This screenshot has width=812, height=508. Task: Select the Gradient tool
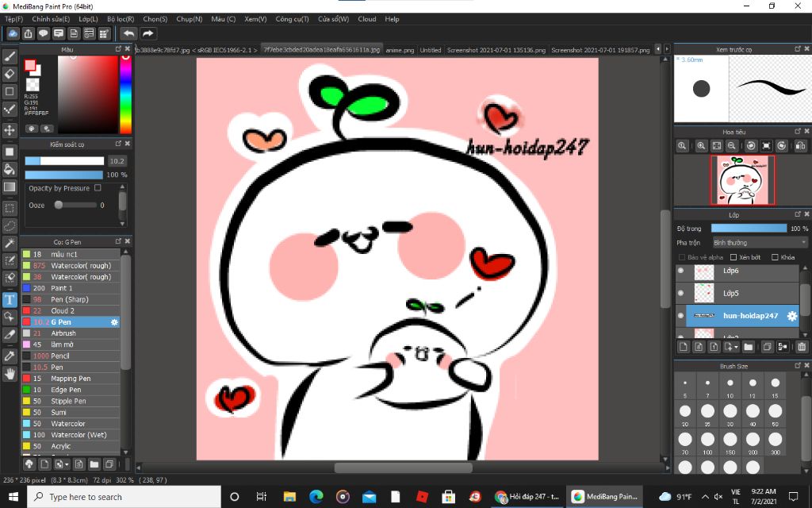[10, 187]
